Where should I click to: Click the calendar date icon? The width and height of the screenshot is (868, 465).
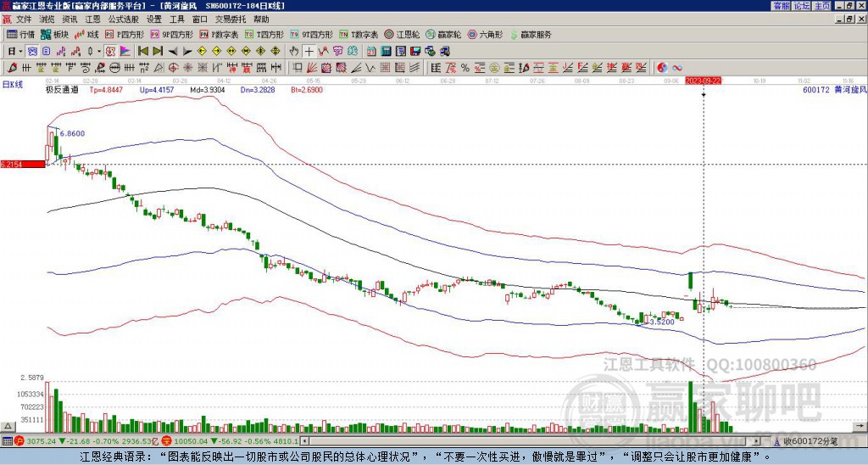click(371, 51)
